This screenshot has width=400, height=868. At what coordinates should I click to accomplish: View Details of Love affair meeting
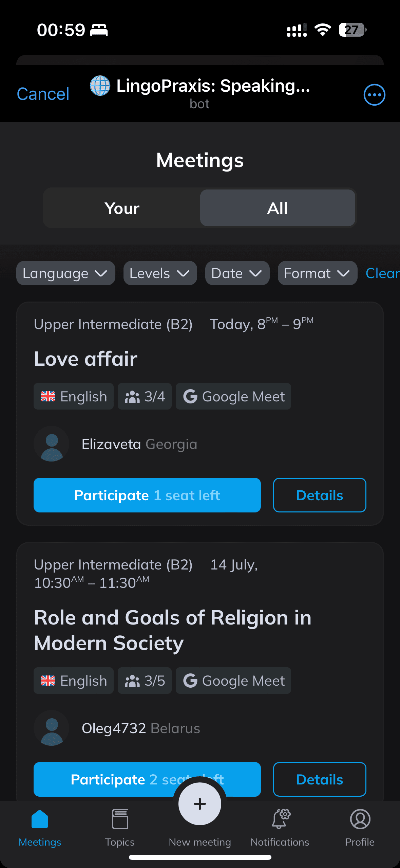(x=320, y=495)
